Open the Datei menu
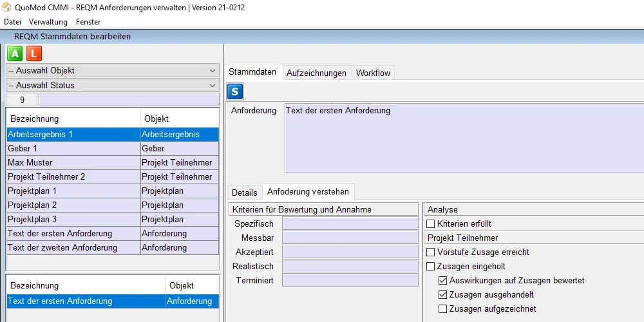Image resolution: width=644 pixels, height=322 pixels. coord(12,22)
